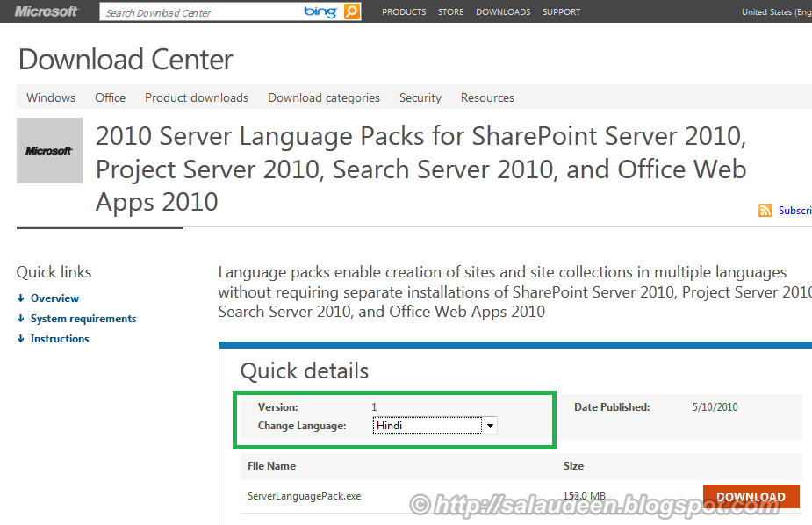Click the Subscribe RSS link text

(795, 210)
